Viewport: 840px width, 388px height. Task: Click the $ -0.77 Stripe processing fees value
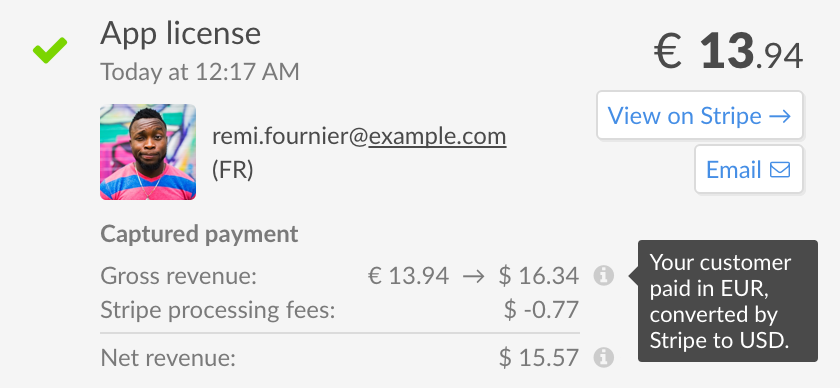tap(542, 310)
